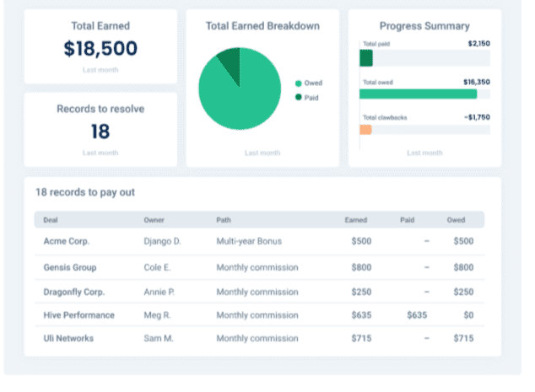Screen dimensions: 535x392
Task: Sort table by Earned column header
Action: tap(356, 220)
